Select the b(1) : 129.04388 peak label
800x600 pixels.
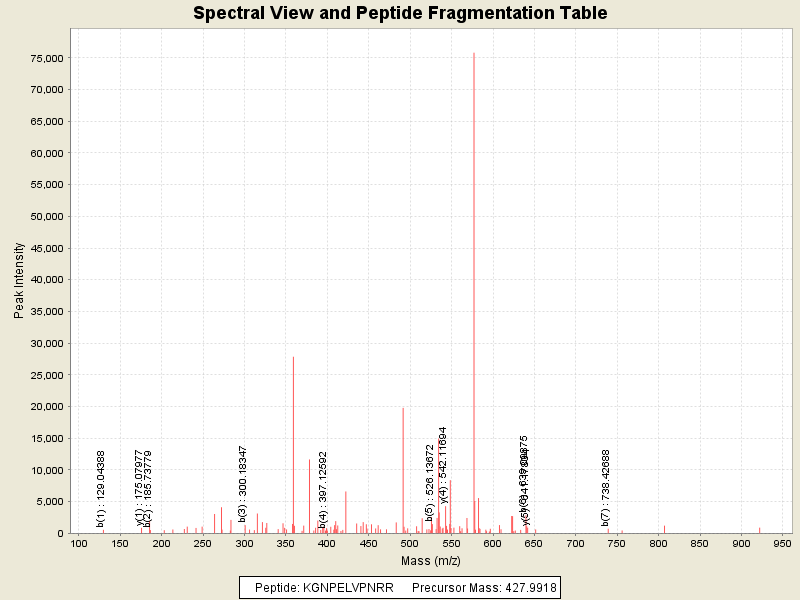coord(101,488)
